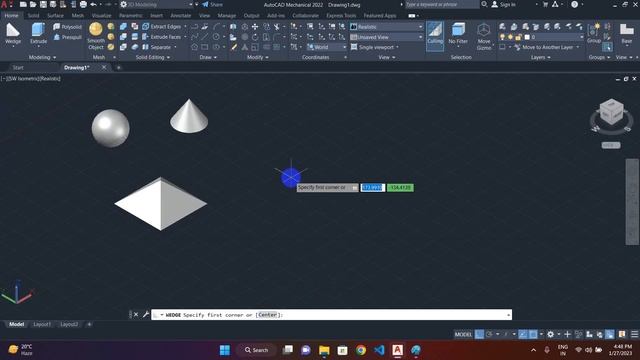This screenshot has height=360, width=640.
Task: Click the ViewCube in the viewport
Action: [x=611, y=113]
